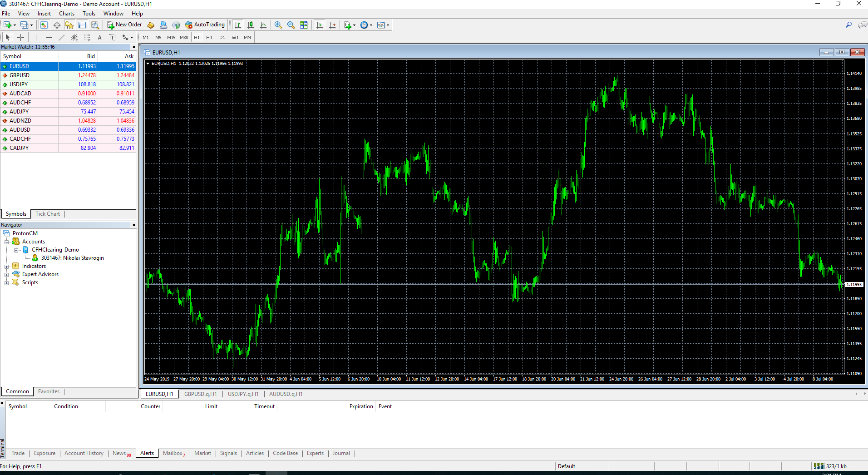Switch timeframe to D1

(x=222, y=37)
